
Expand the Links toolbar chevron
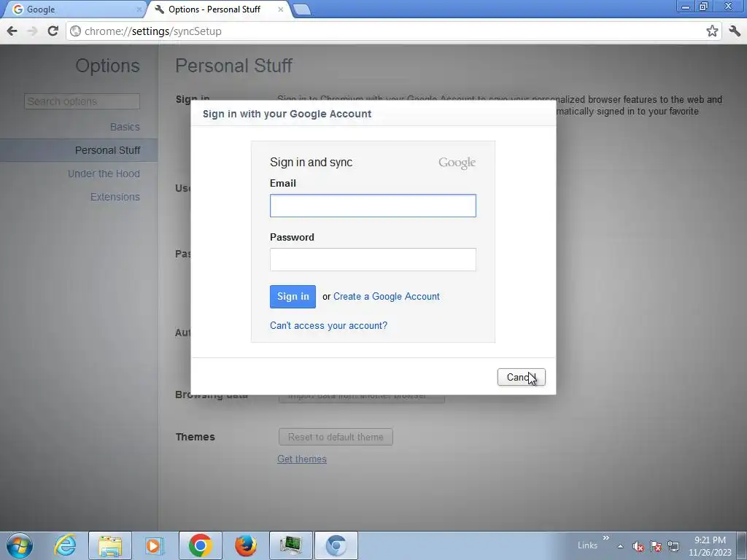click(606, 538)
